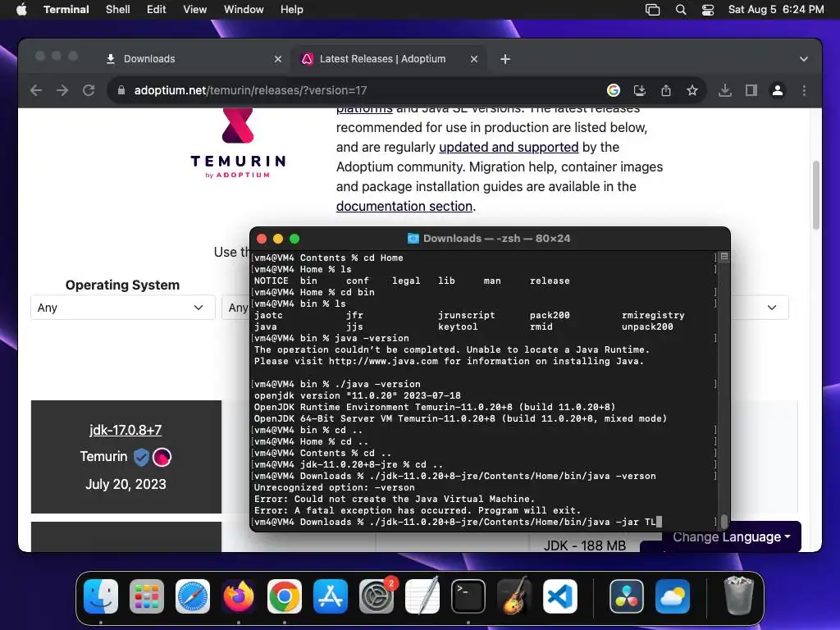Open Control Center in menu bar

click(708, 10)
